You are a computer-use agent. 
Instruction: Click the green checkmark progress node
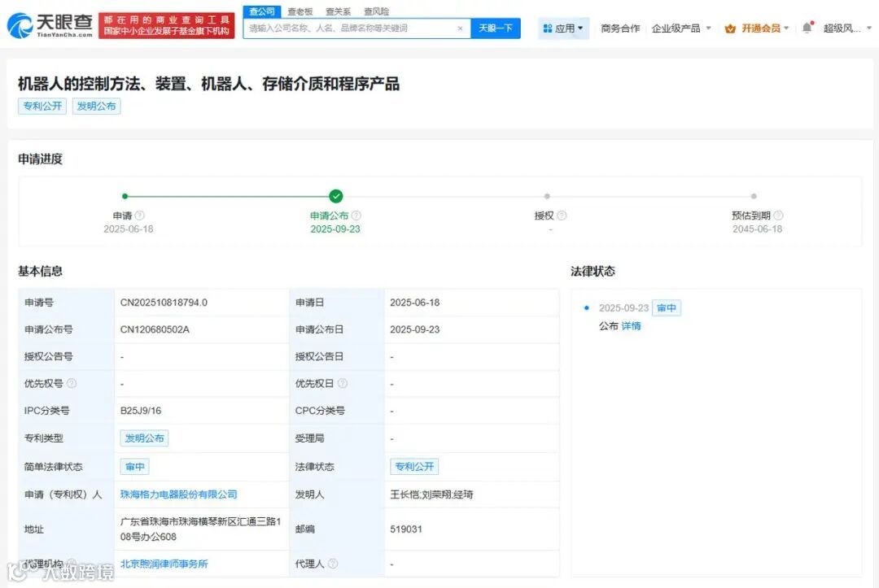pos(336,196)
